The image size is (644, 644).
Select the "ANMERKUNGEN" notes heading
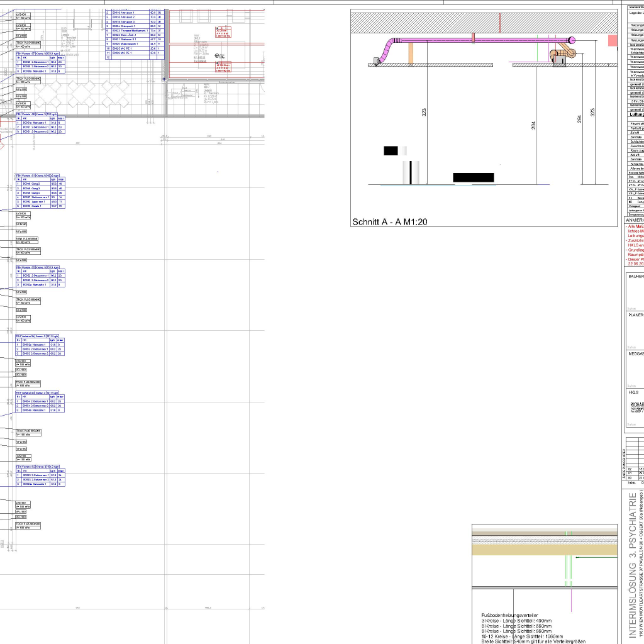tap(634, 220)
